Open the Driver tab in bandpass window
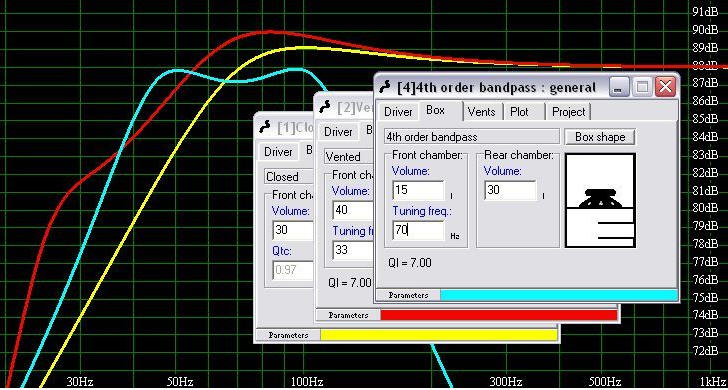 tap(398, 112)
